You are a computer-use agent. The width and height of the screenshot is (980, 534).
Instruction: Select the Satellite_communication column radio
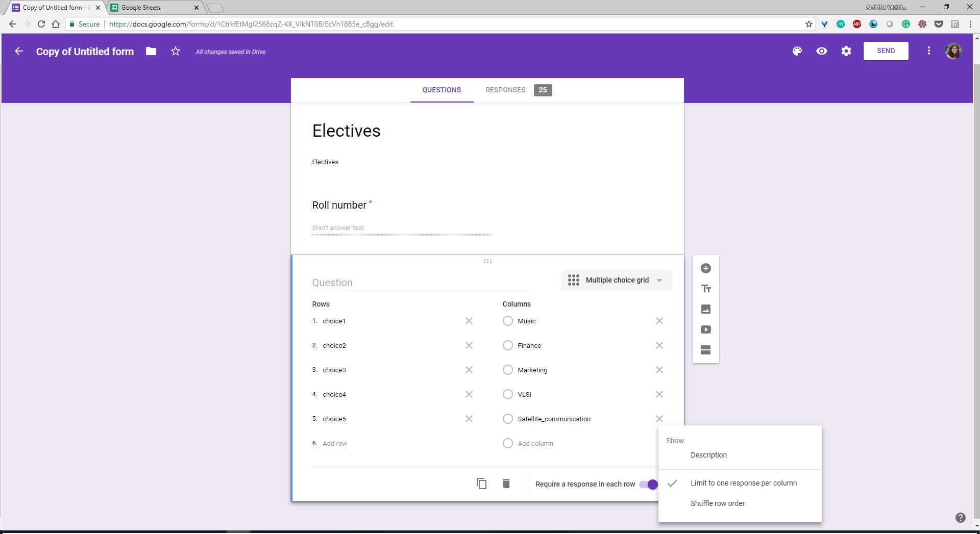(508, 419)
